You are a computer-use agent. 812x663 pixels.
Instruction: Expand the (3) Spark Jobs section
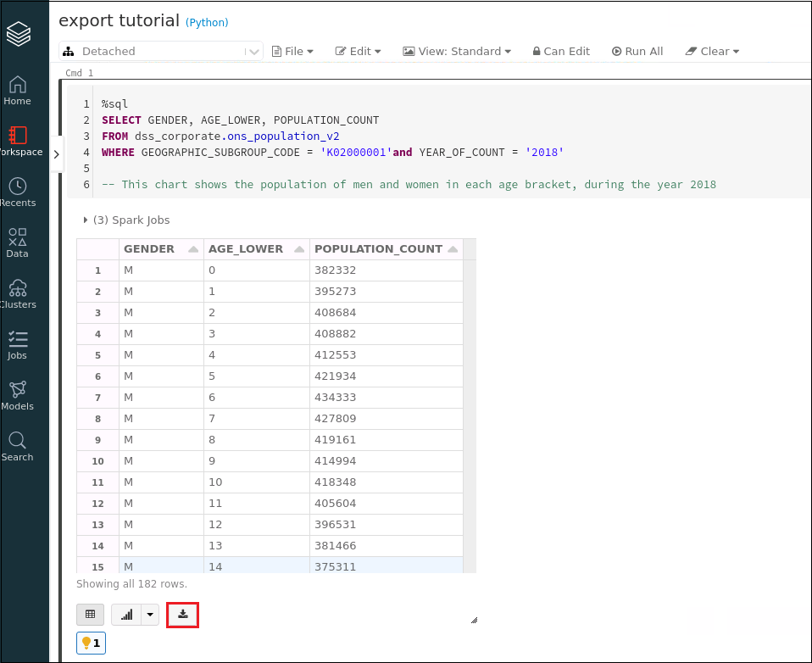126,220
